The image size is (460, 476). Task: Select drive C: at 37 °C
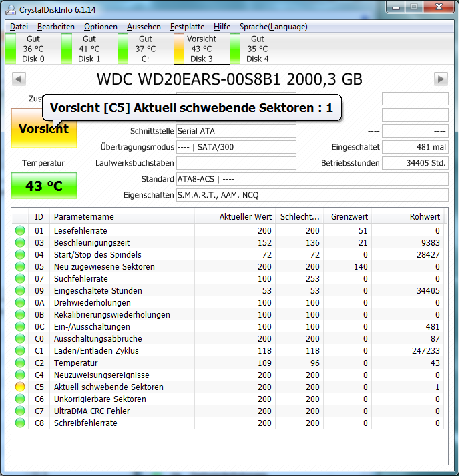click(x=145, y=49)
